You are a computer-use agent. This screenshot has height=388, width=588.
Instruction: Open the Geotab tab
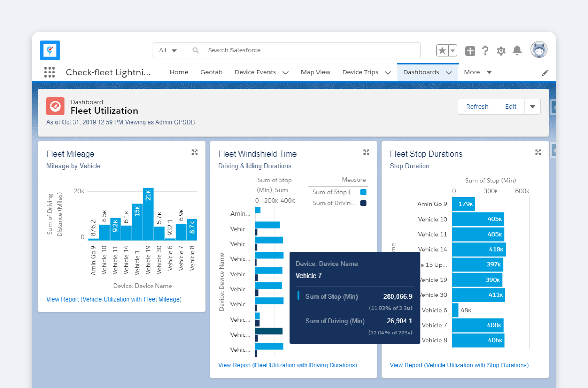(x=211, y=72)
